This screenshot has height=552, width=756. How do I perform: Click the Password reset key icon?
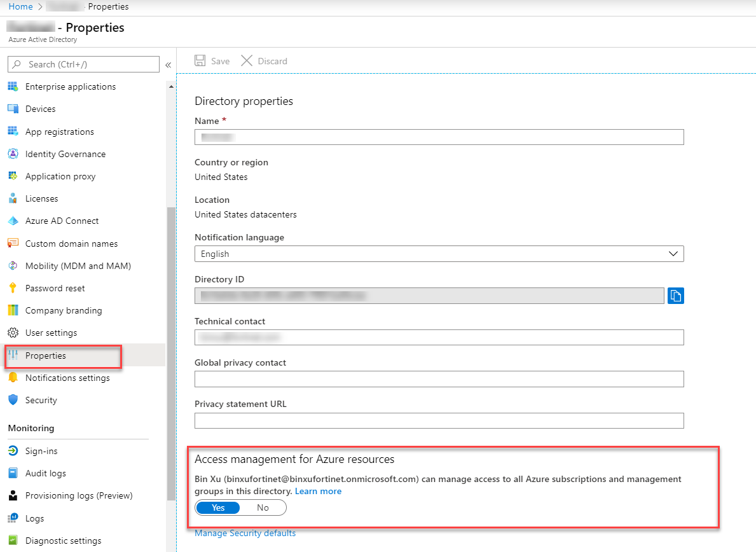pyautogui.click(x=13, y=288)
